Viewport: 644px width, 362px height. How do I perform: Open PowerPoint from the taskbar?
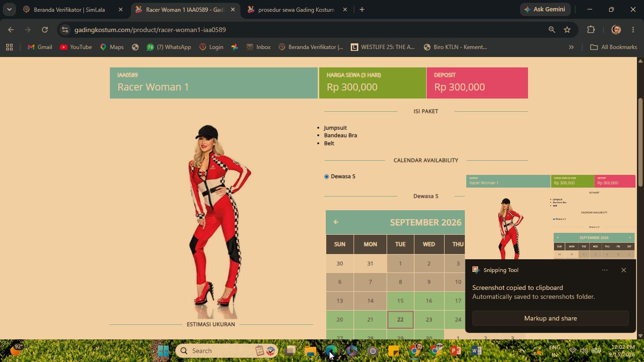pos(455,351)
